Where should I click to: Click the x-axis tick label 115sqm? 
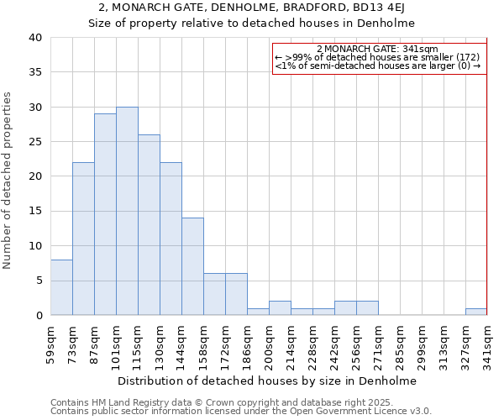(x=138, y=348)
